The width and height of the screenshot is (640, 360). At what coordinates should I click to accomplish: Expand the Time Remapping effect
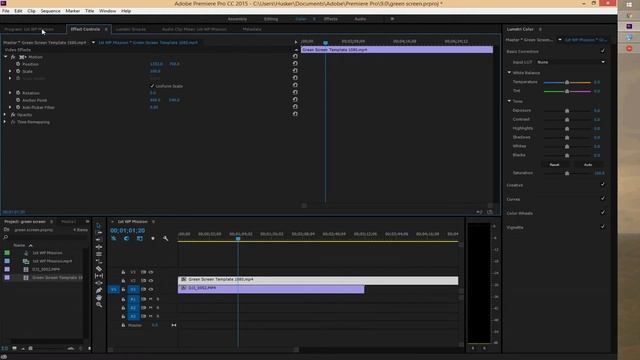[5, 122]
